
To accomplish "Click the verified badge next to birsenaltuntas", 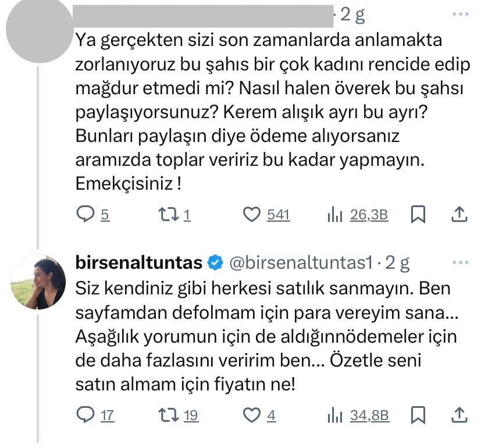I will pos(215,262).
